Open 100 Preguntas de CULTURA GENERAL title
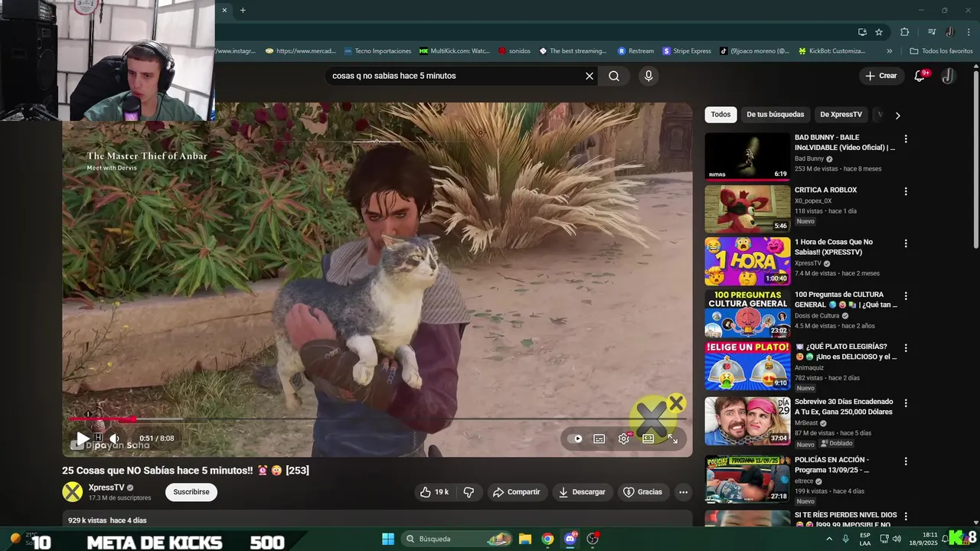The width and height of the screenshot is (980, 551). [845, 299]
